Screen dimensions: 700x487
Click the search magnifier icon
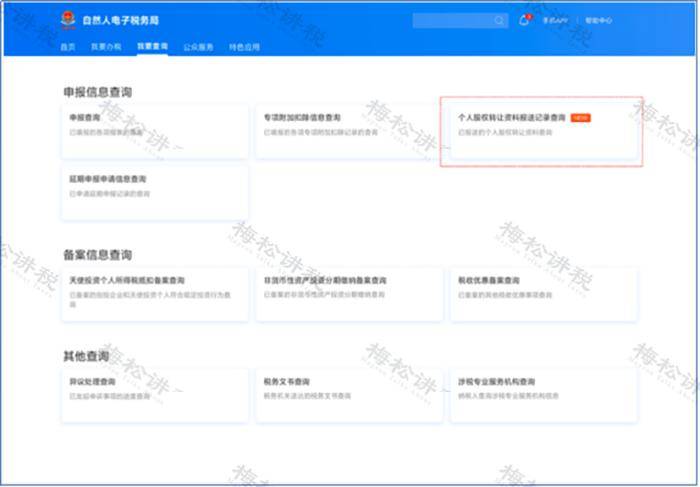(499, 21)
